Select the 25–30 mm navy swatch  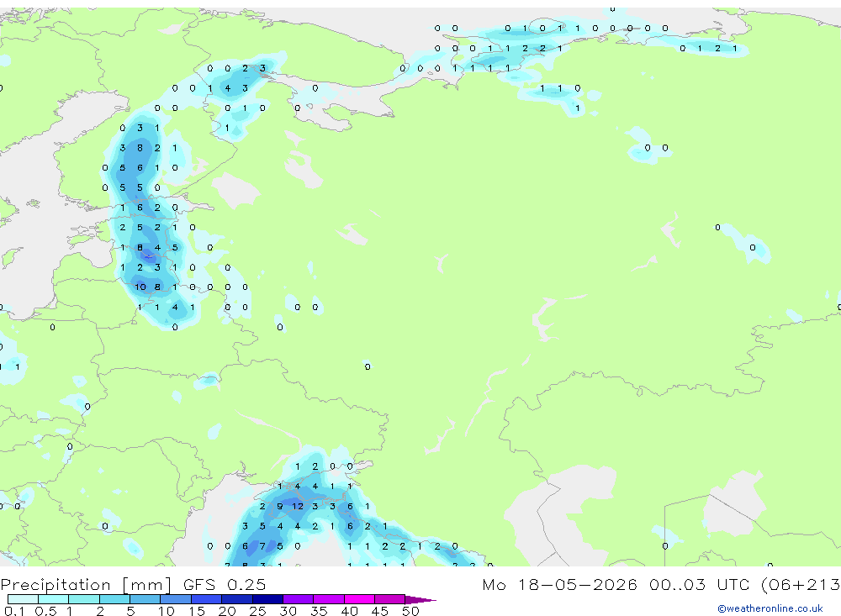(x=267, y=599)
